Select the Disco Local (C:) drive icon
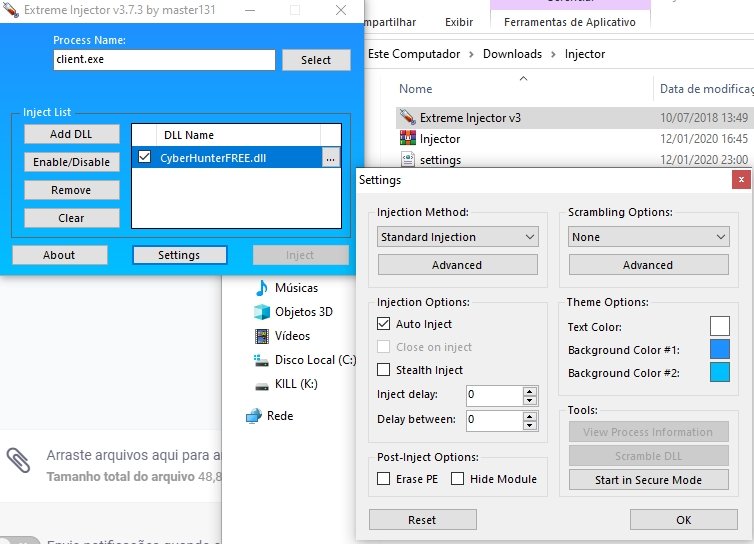Image resolution: width=754 pixels, height=544 pixels. pyautogui.click(x=262, y=360)
